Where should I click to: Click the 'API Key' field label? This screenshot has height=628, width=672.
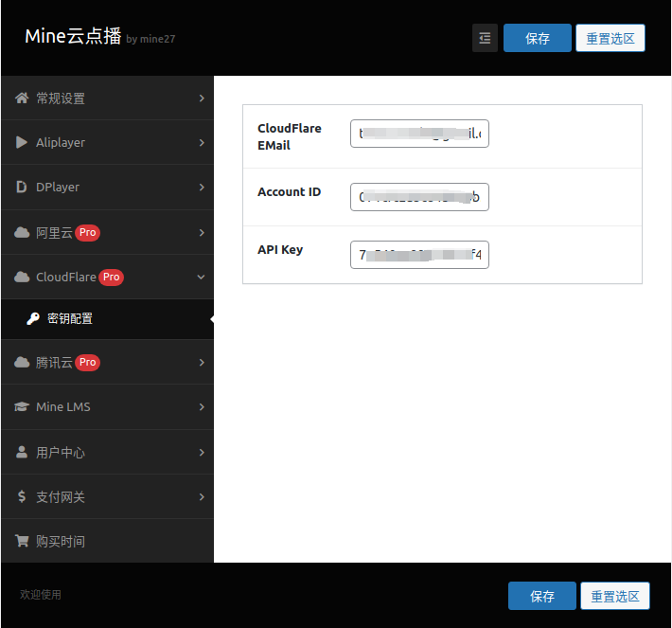pyautogui.click(x=280, y=250)
